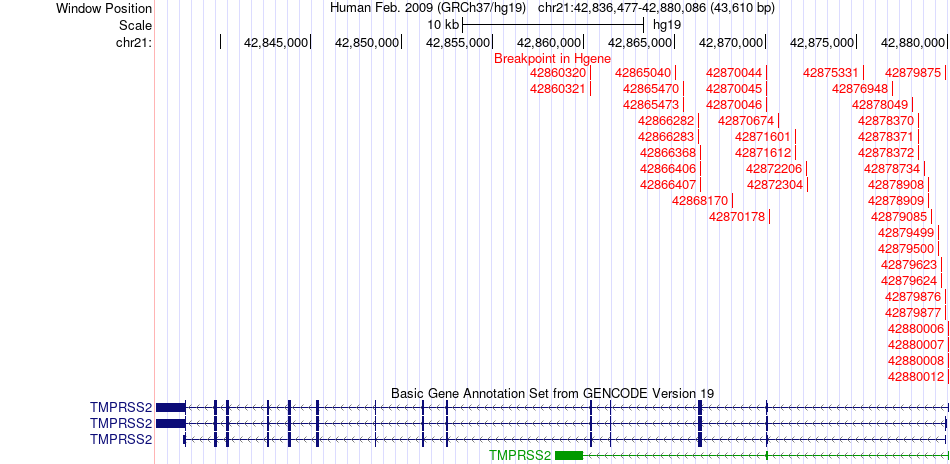This screenshot has height=464, width=950.
Task: Click the Window Position label
Action: pos(104,8)
